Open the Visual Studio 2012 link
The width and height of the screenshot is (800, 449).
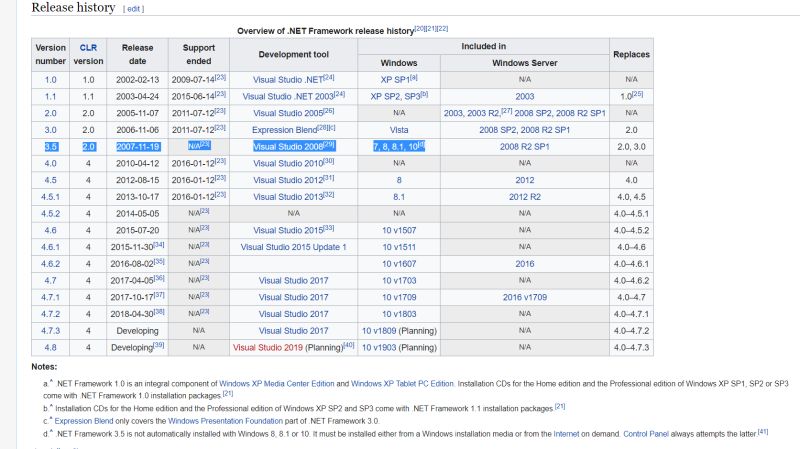click(x=288, y=180)
